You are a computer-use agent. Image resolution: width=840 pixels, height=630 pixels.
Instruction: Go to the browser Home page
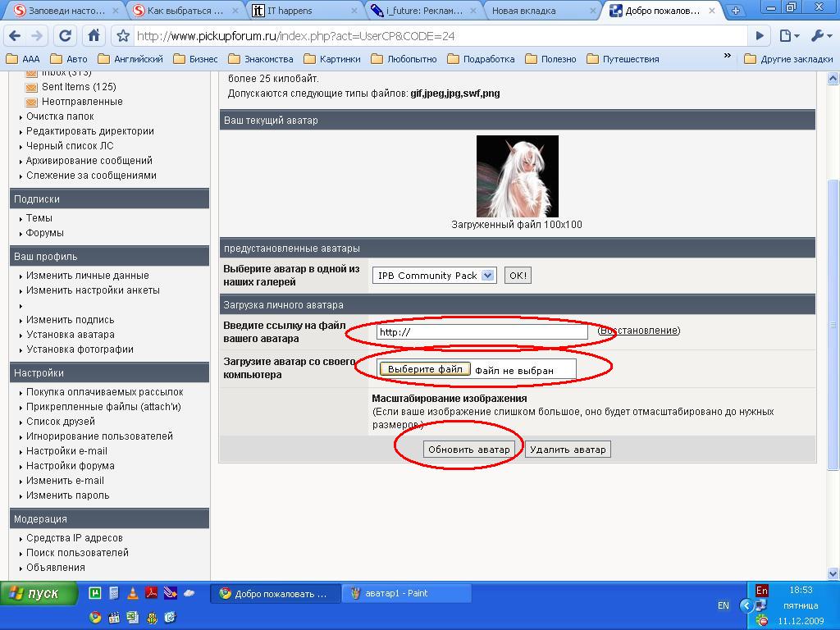94,36
